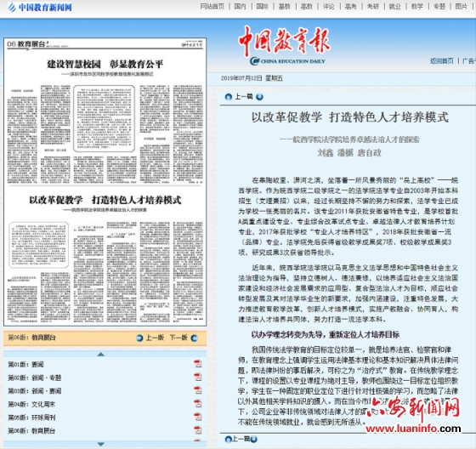This screenshot has height=449, width=476.
Task: Download PDF for 第03版 新闻·要闻
Action: click(198, 390)
